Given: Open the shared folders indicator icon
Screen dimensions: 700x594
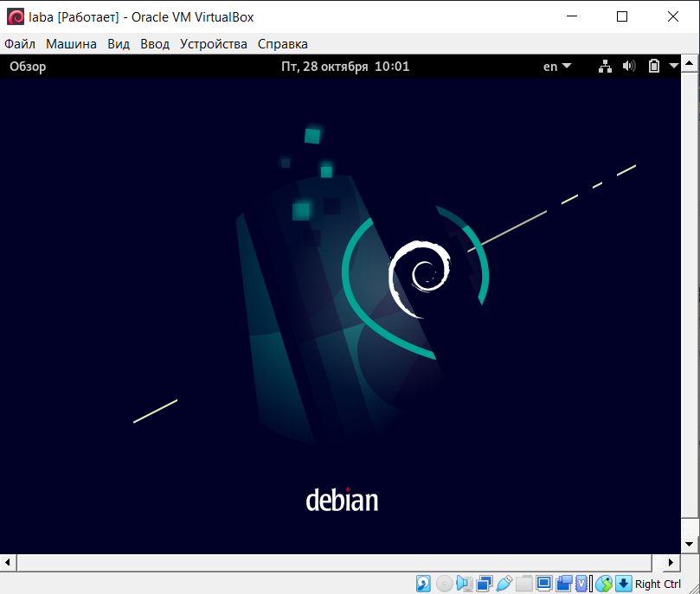Looking at the screenshot, I should tap(524, 584).
